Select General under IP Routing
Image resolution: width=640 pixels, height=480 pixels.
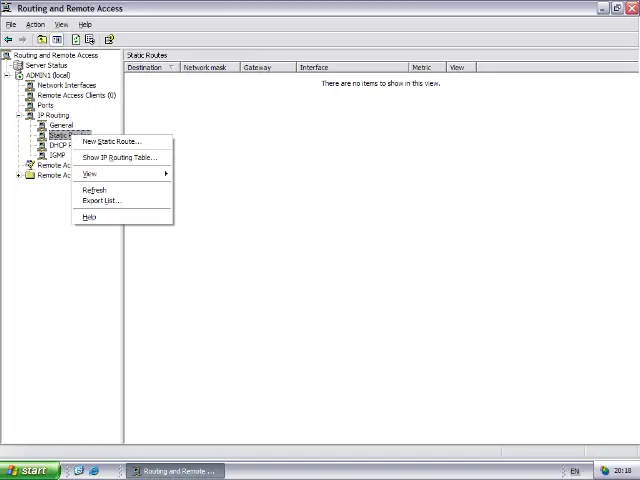click(x=61, y=125)
